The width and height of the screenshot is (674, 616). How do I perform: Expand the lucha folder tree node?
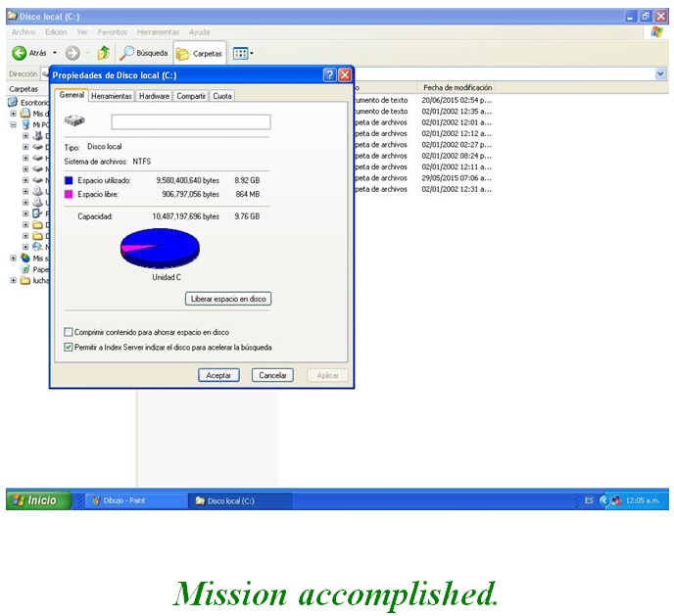(14, 280)
